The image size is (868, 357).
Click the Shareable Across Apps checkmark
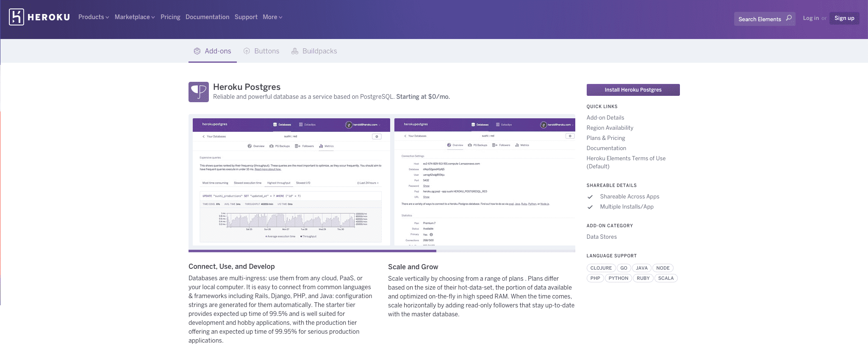(x=590, y=197)
